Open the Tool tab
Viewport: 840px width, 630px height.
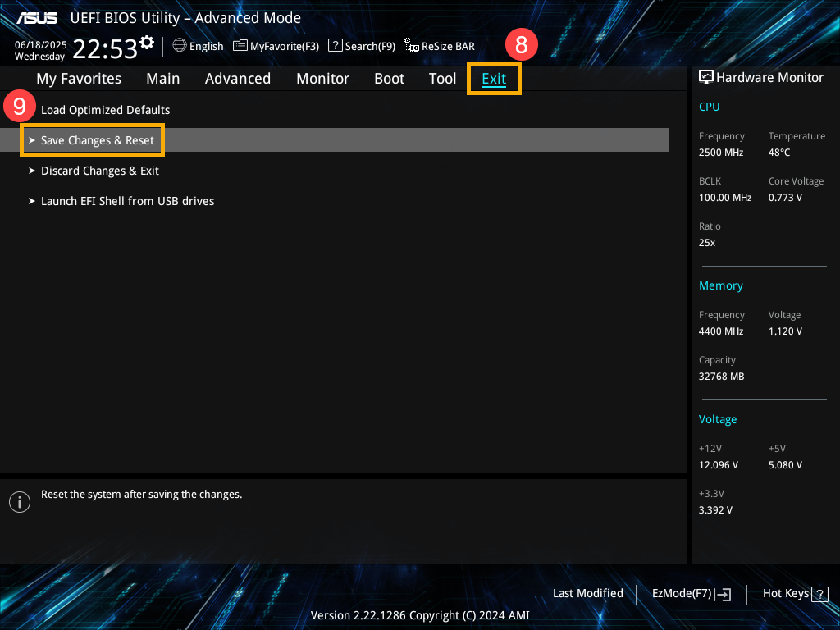442,79
